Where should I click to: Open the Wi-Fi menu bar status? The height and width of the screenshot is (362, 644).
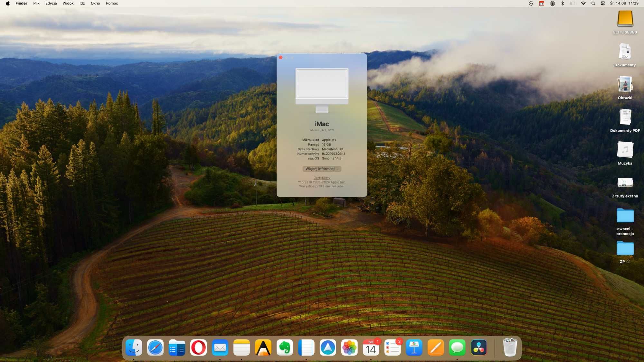pyautogui.click(x=583, y=3)
